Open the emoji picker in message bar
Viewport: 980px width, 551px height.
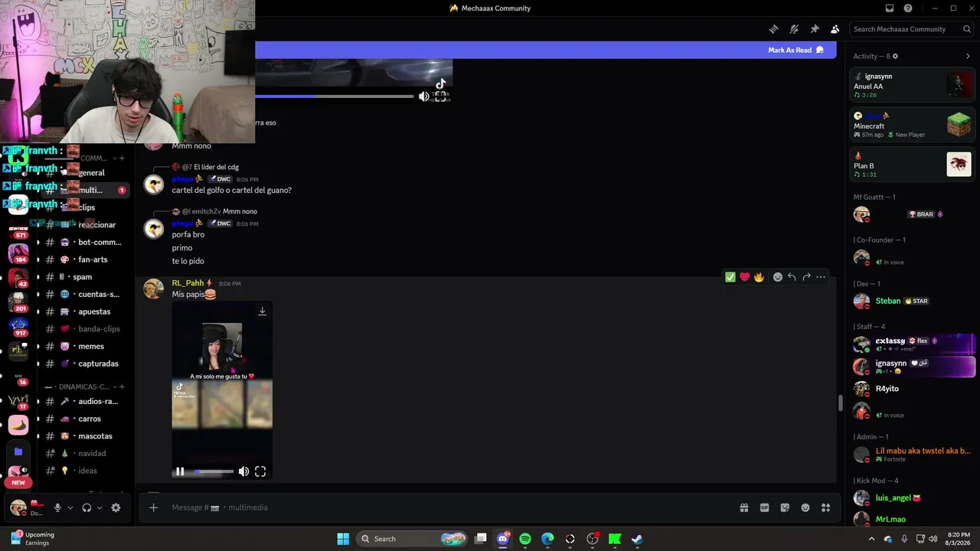805,507
